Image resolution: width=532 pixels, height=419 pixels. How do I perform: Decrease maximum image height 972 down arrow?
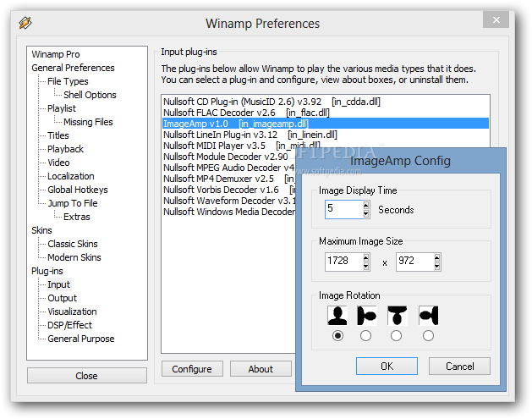click(437, 266)
